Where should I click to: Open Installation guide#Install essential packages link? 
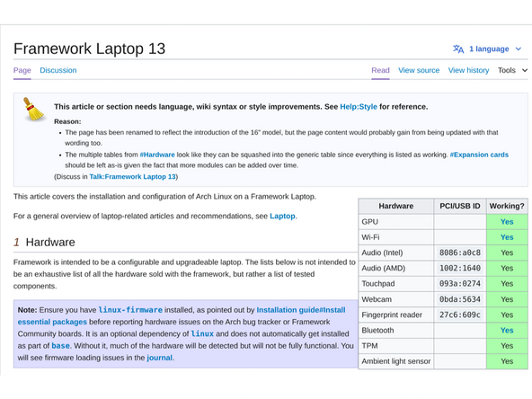tap(182, 316)
